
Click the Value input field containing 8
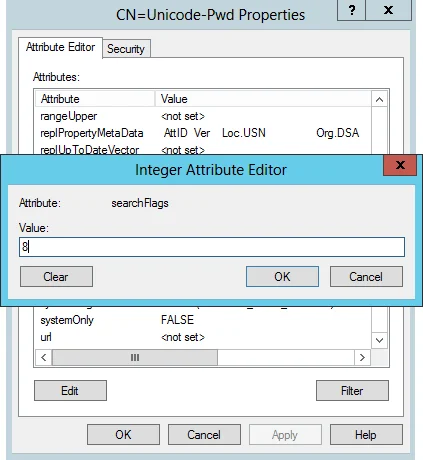pos(212,247)
